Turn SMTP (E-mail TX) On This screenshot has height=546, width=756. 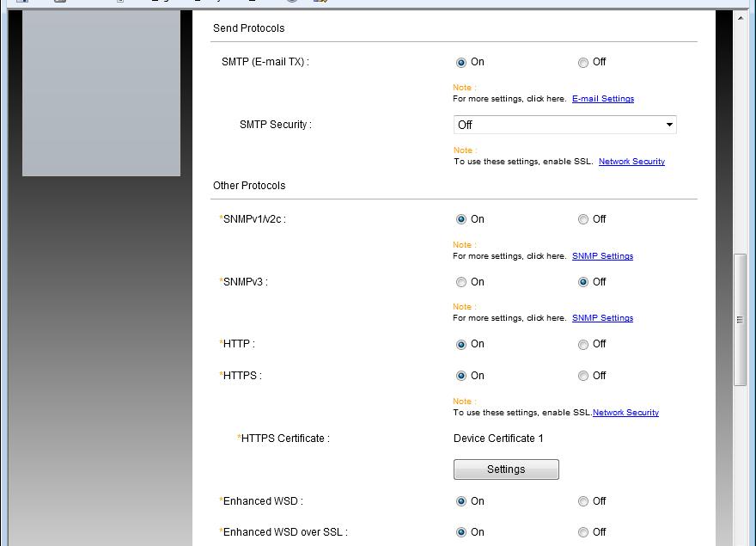point(461,62)
